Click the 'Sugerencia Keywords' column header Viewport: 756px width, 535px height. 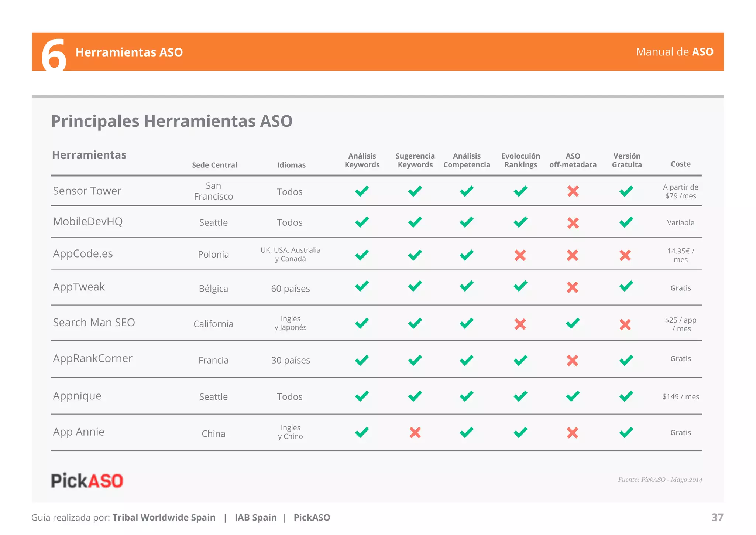[x=415, y=160]
